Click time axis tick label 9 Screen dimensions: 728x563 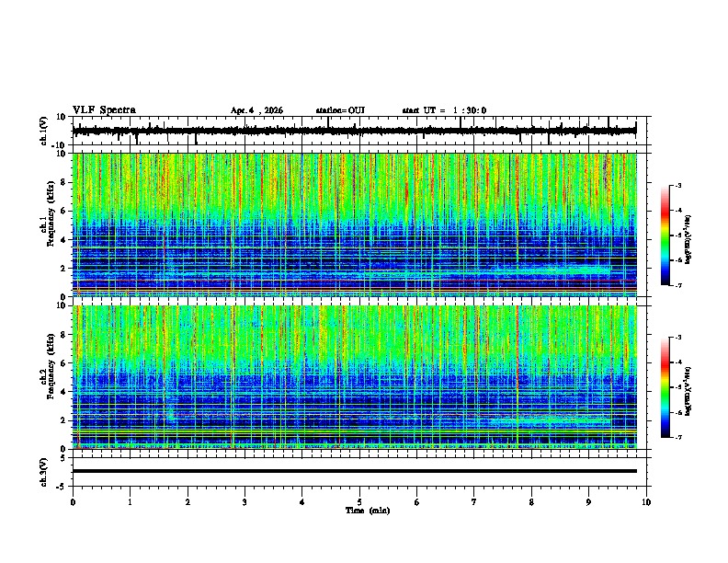coord(588,502)
